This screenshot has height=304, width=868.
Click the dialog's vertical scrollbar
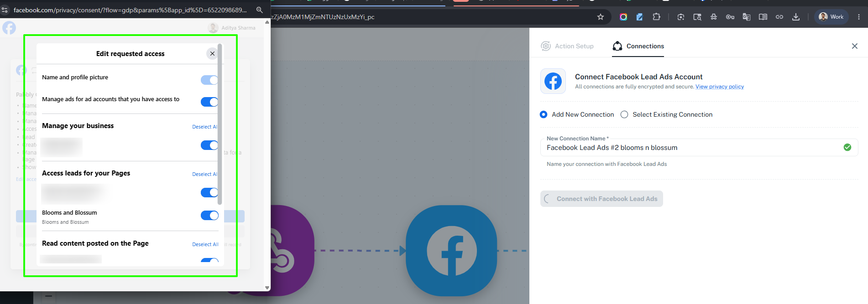[220, 124]
